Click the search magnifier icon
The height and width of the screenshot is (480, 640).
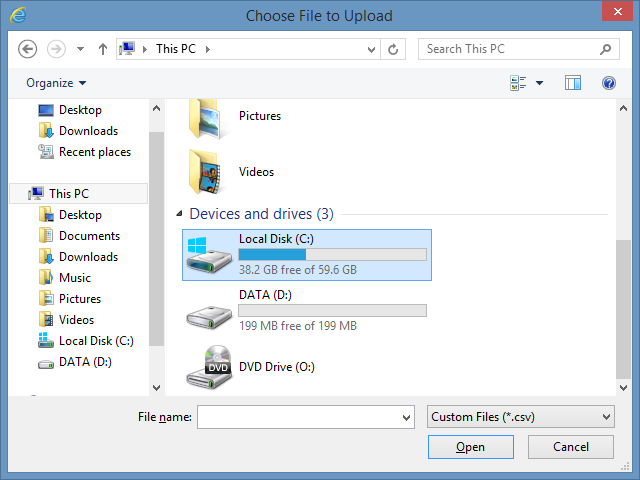point(605,49)
